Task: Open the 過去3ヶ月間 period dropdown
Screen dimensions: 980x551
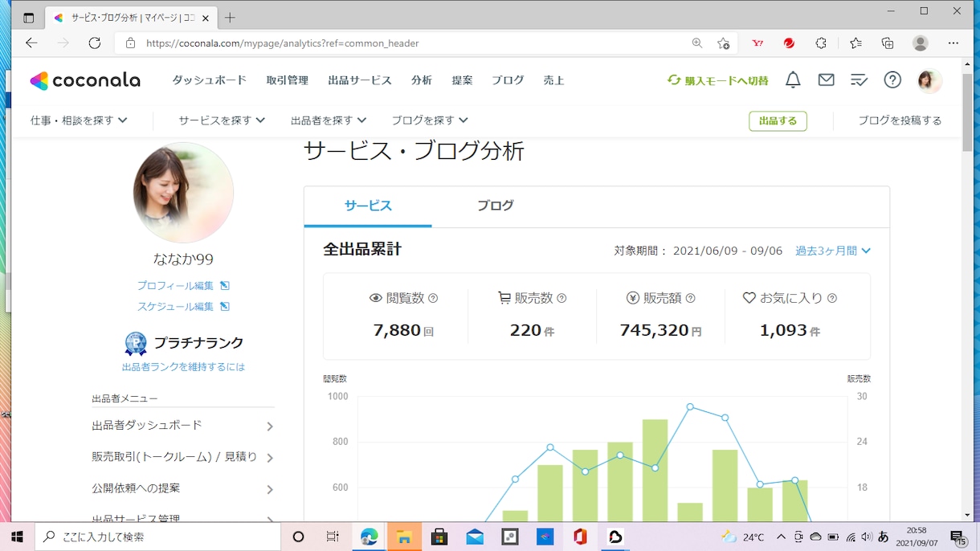Action: (833, 251)
